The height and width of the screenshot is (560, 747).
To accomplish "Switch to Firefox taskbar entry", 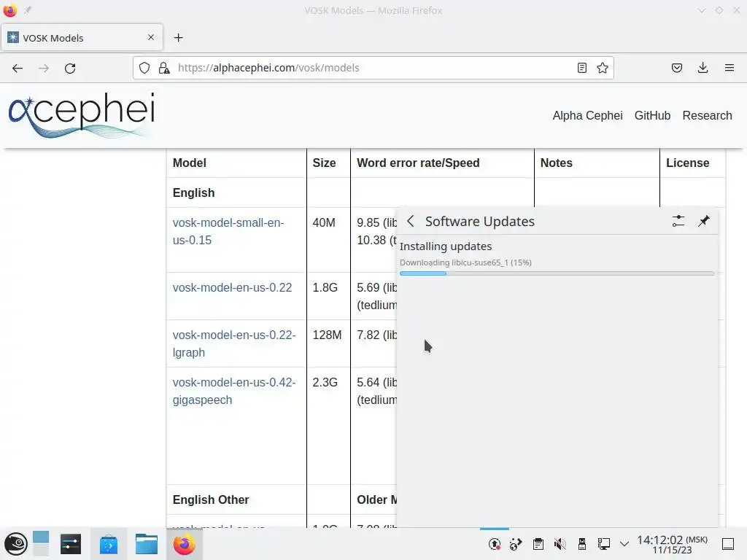I will 185,544.
